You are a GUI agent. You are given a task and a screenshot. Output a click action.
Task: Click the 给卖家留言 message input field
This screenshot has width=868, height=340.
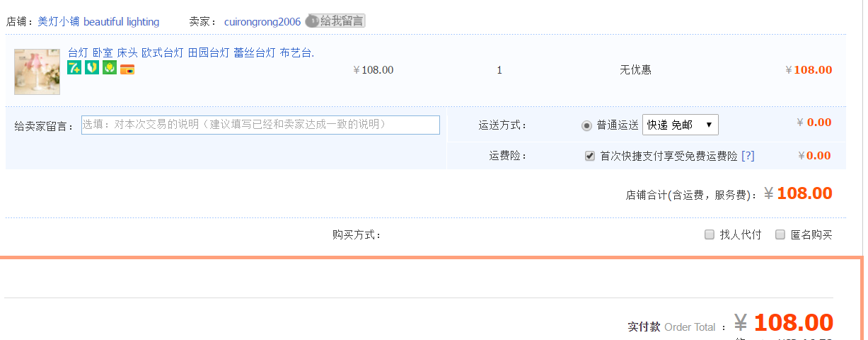coord(260,125)
